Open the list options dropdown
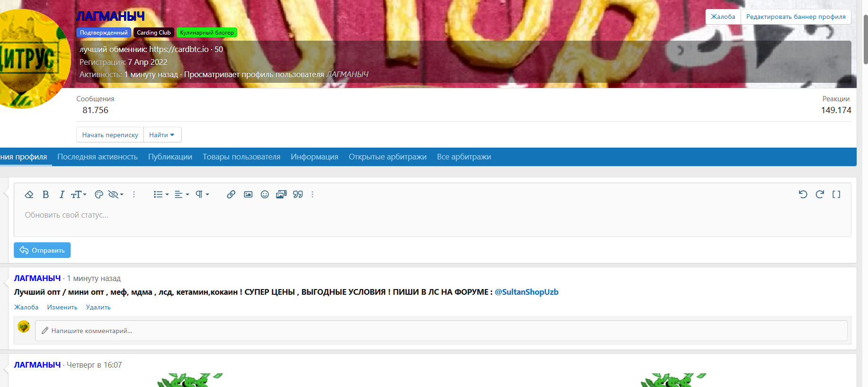Screen dimensions: 868x387 pyautogui.click(x=161, y=194)
